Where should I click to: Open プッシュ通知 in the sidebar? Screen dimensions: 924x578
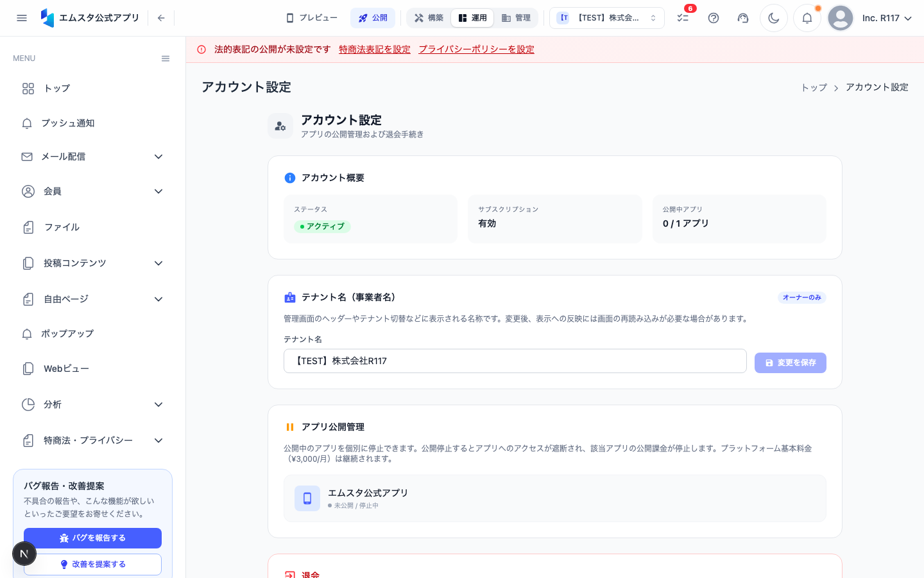[x=93, y=123]
